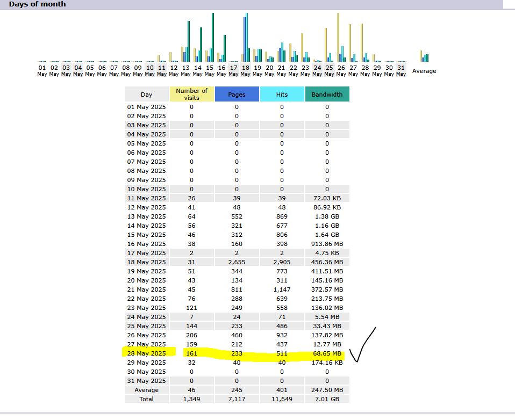The height and width of the screenshot is (420, 515).
Task: Click the 206 visits value
Action: tap(191, 335)
